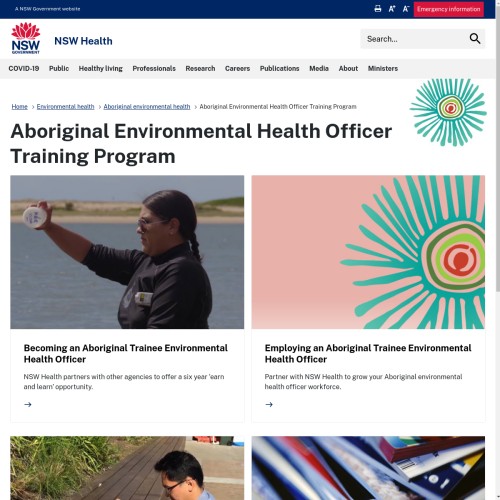Follow Aboriginal environmental health breadcrumb link
The width and height of the screenshot is (500, 500).
[147, 107]
